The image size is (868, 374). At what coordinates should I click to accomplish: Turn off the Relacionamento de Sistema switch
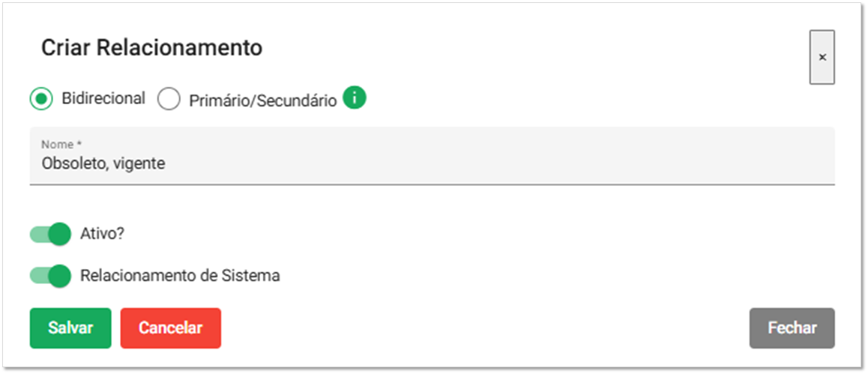click(x=50, y=276)
